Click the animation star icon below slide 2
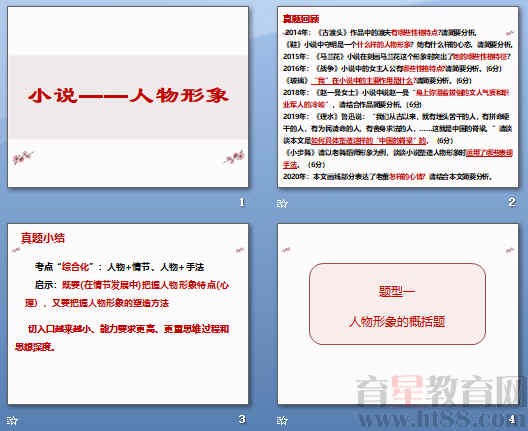The width and height of the screenshot is (528, 431). coord(282,203)
